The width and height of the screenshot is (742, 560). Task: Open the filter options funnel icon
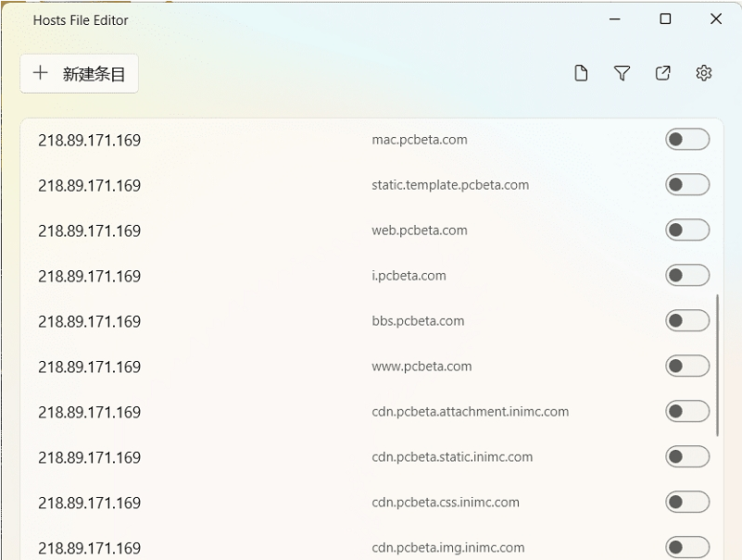622,73
